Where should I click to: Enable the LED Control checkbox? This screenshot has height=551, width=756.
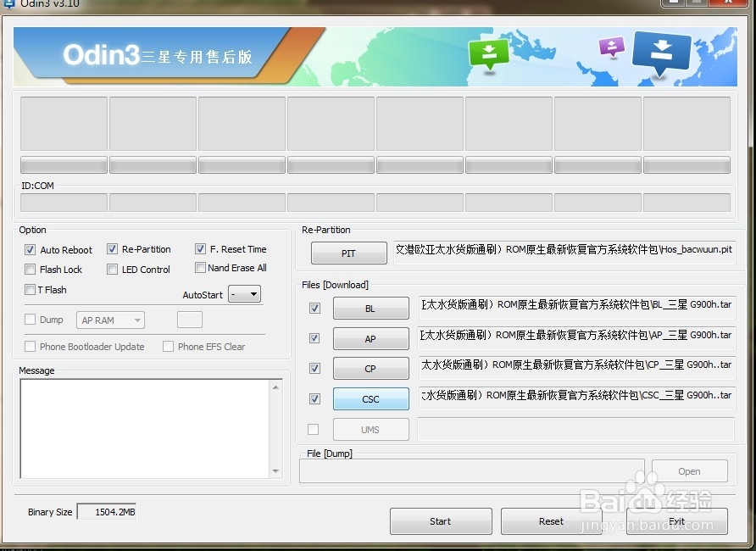[112, 269]
